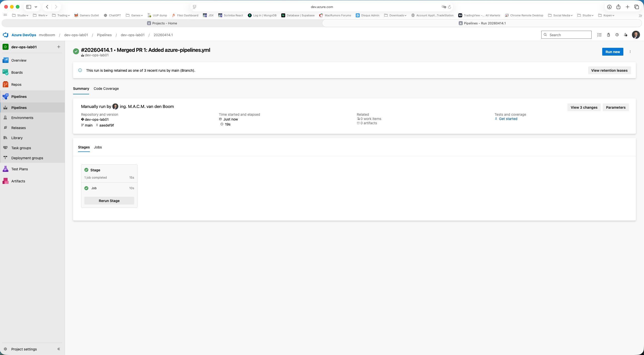Open the marketplace shopping bag icon
The image size is (644, 355).
pyautogui.click(x=608, y=35)
